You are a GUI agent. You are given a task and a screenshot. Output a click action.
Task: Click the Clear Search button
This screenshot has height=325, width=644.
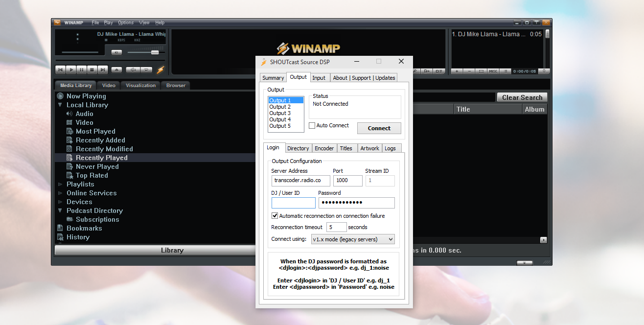tap(522, 97)
